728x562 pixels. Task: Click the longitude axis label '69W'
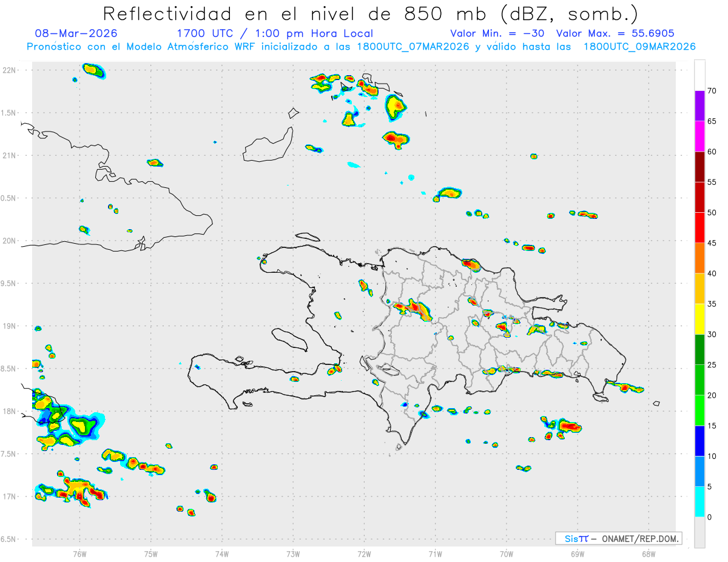[x=577, y=553]
